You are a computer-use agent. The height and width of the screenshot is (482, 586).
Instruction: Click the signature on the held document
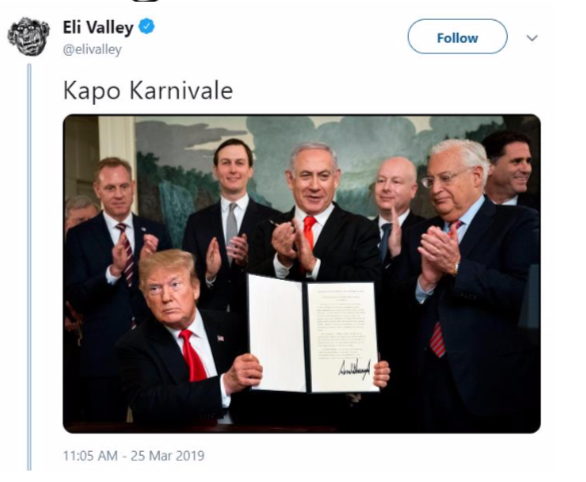354,369
